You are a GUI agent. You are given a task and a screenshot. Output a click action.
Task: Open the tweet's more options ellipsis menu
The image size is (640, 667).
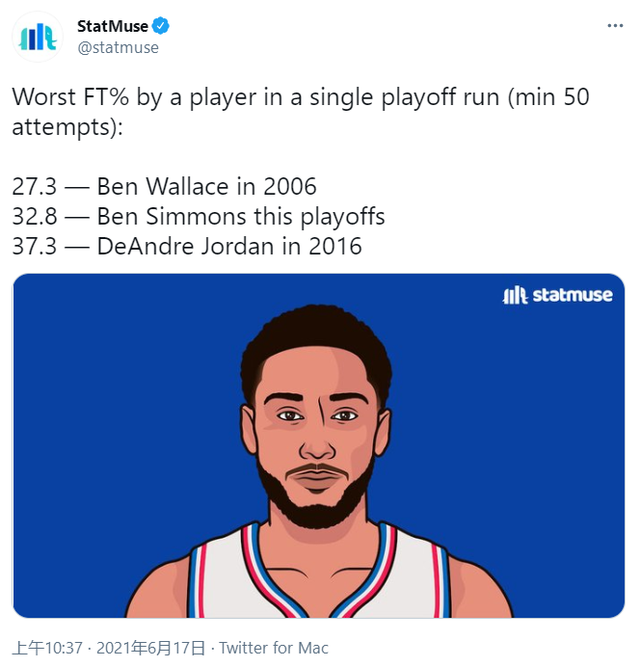(615, 27)
